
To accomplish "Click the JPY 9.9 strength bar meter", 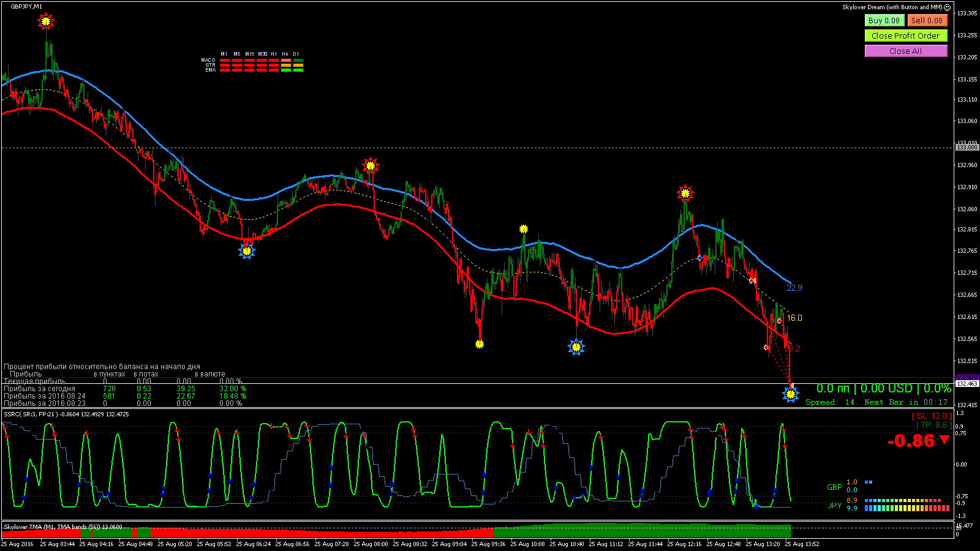I will 907,508.
